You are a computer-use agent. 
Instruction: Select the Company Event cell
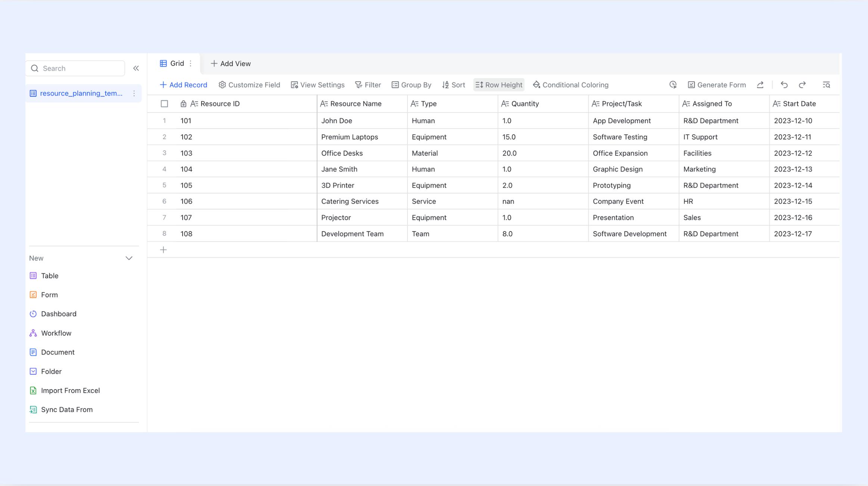(x=634, y=201)
